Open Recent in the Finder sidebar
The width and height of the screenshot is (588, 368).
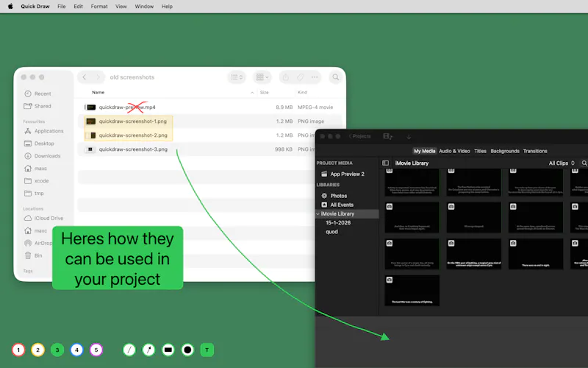37,93
